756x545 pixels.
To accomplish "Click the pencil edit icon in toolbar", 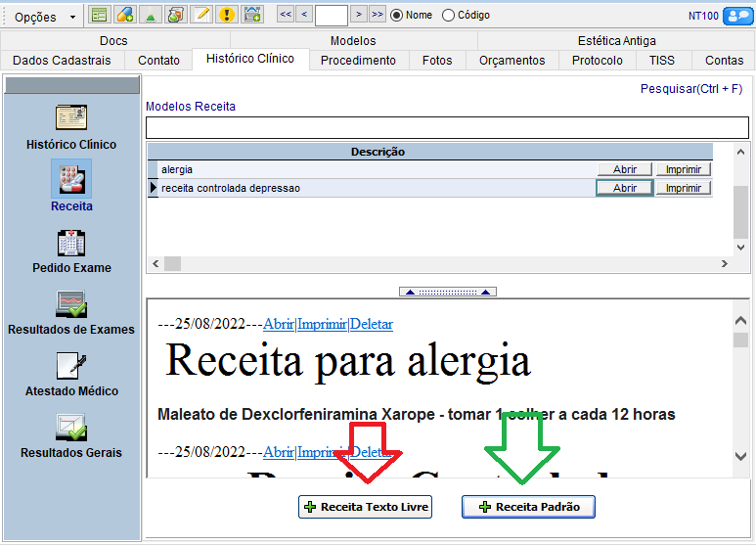I will pyautogui.click(x=201, y=15).
